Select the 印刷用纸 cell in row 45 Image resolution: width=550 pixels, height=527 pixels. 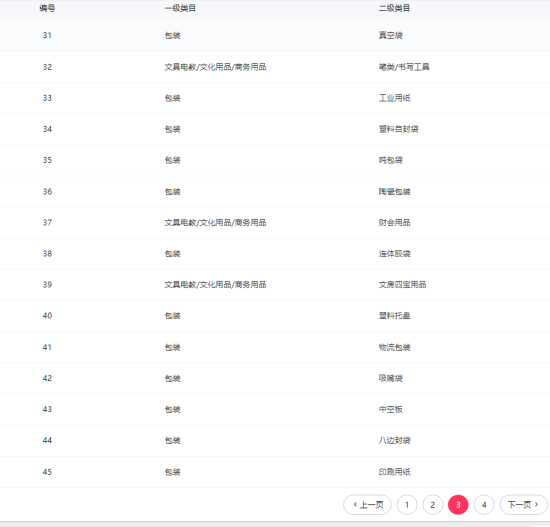click(395, 472)
